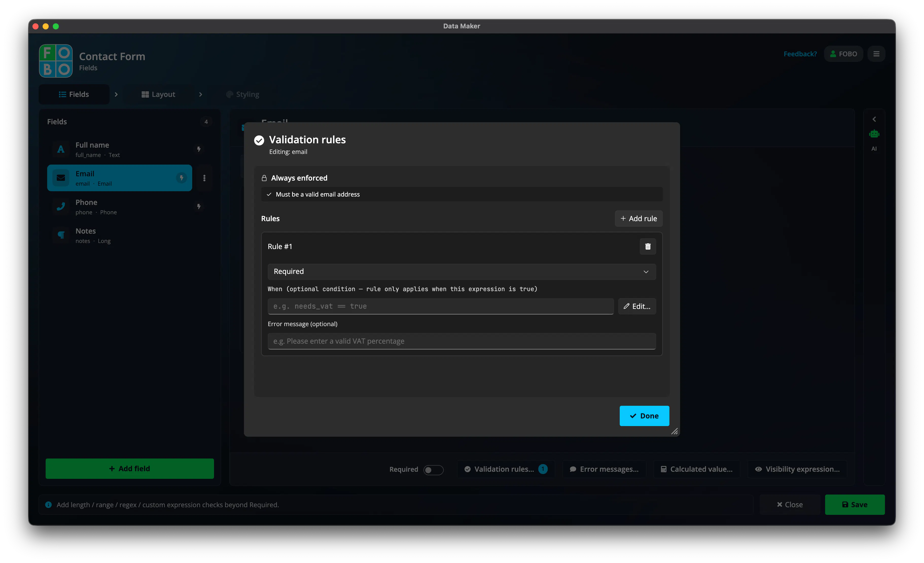Open the condition expression editor via Edit...
924x563 pixels.
click(x=637, y=306)
